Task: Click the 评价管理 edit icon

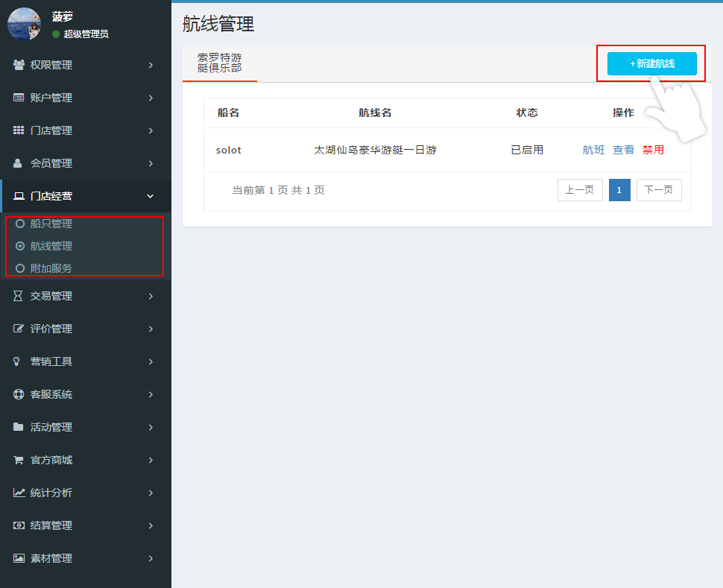Action: [x=18, y=329]
